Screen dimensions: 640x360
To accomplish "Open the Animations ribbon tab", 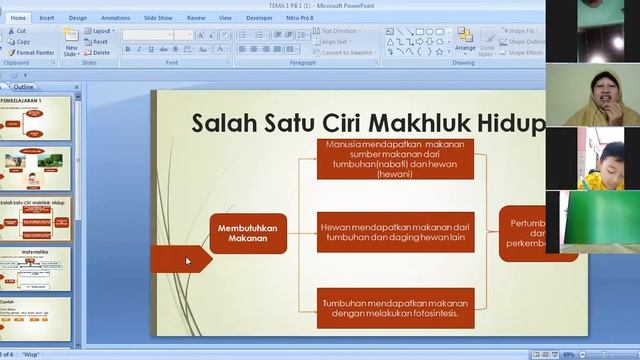I will [116, 18].
